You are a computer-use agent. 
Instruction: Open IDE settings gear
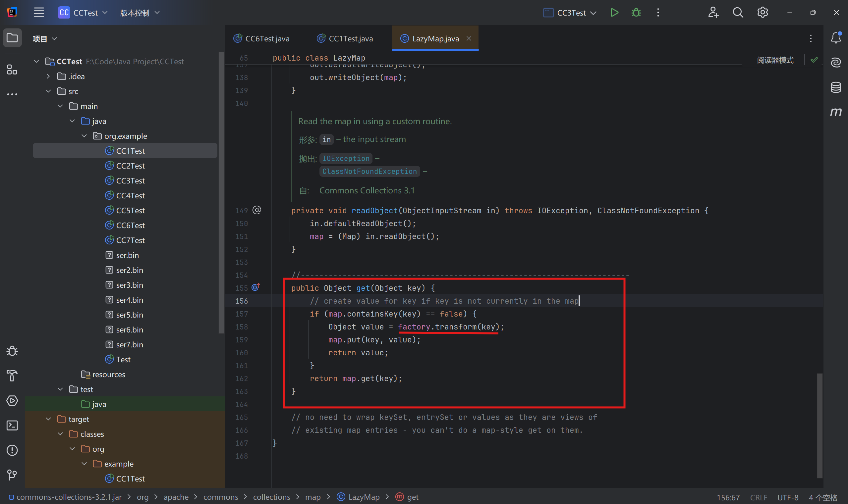tap(763, 13)
